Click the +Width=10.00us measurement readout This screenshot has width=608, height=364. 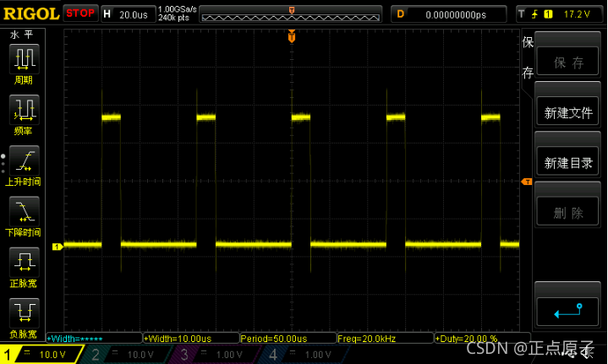191,339
